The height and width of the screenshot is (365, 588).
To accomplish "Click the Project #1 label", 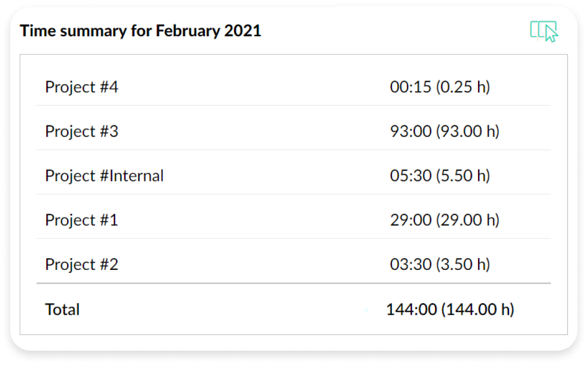I will [x=81, y=220].
